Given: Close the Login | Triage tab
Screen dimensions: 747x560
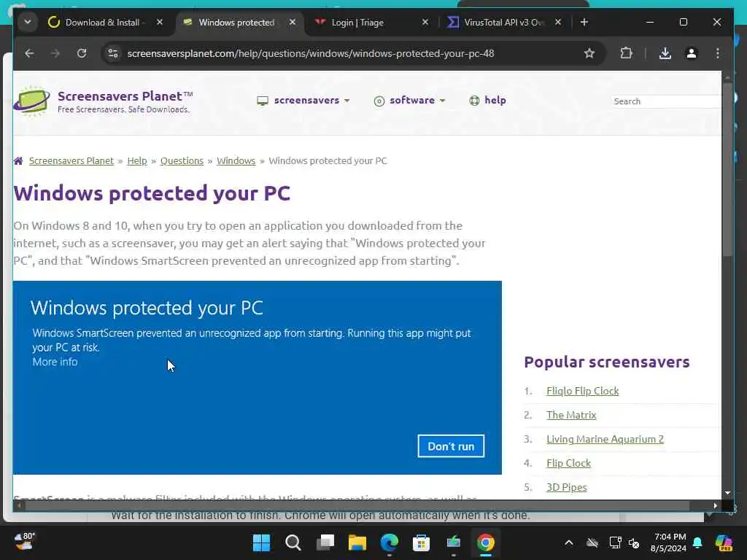Looking at the screenshot, I should point(425,23).
